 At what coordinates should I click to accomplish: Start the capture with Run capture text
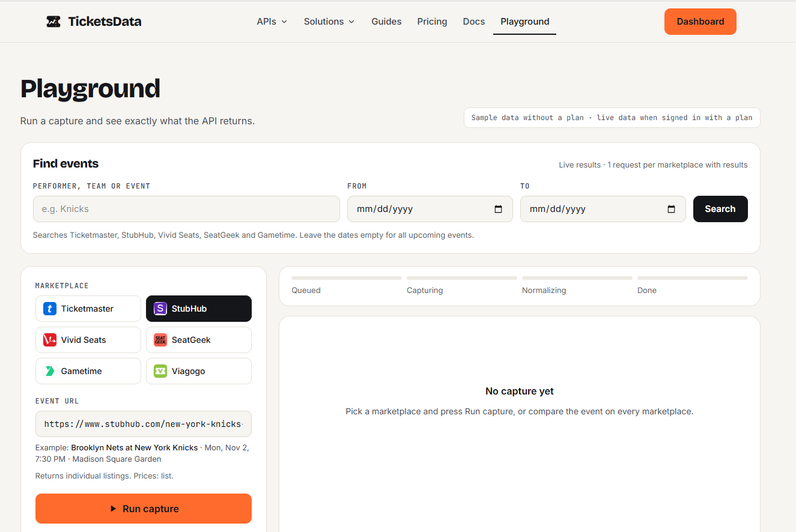pyautogui.click(x=151, y=509)
